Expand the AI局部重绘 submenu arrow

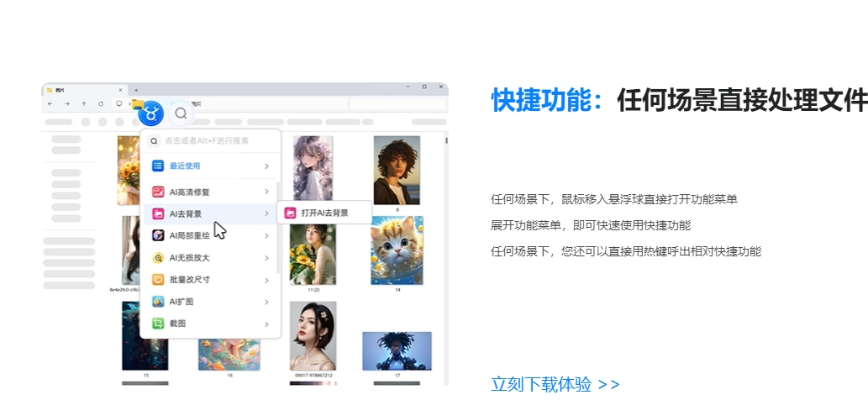click(266, 235)
